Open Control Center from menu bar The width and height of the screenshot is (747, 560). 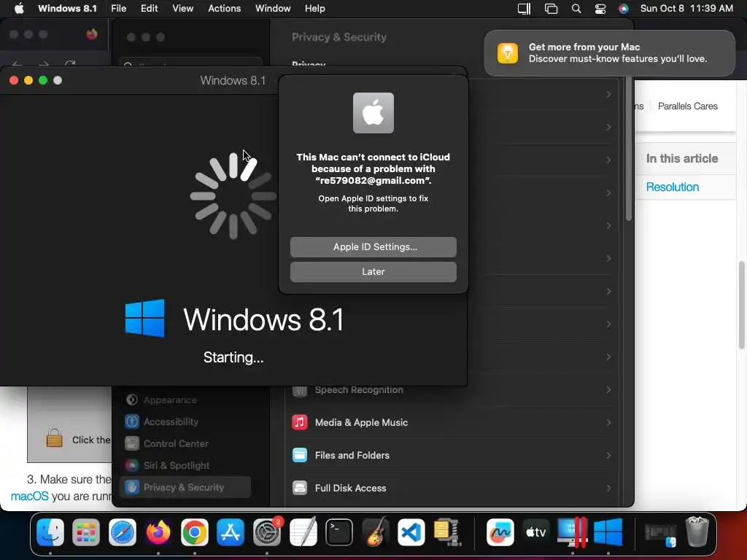(600, 8)
